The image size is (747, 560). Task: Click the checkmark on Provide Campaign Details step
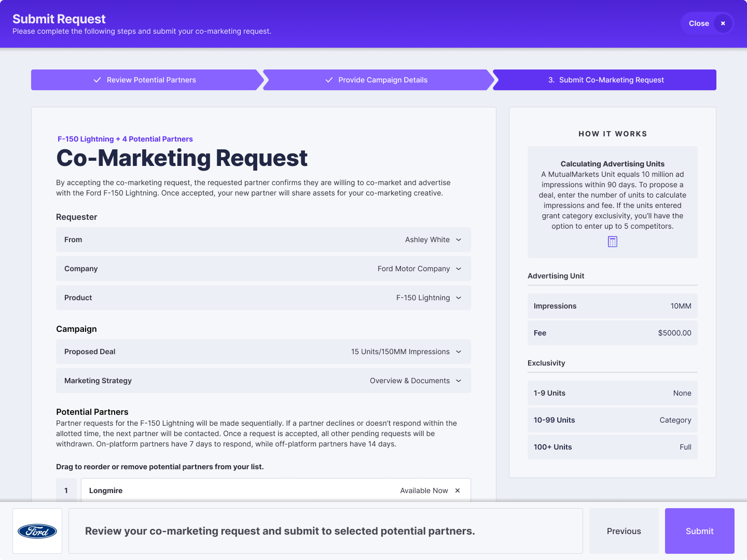(329, 80)
